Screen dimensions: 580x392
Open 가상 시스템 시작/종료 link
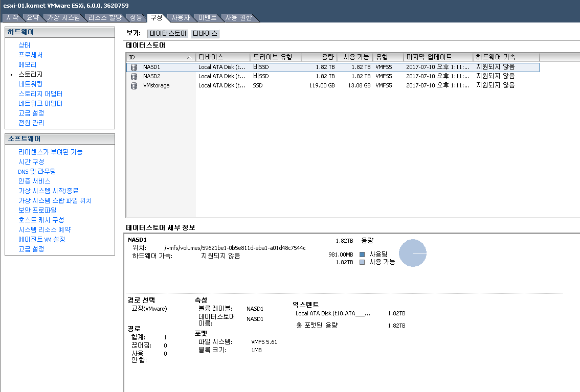pos(49,191)
